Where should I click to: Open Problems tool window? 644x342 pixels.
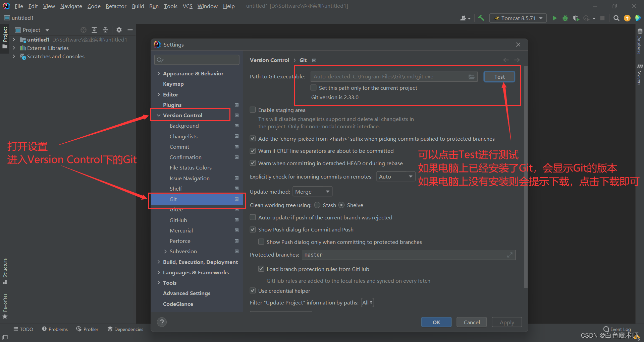55,329
